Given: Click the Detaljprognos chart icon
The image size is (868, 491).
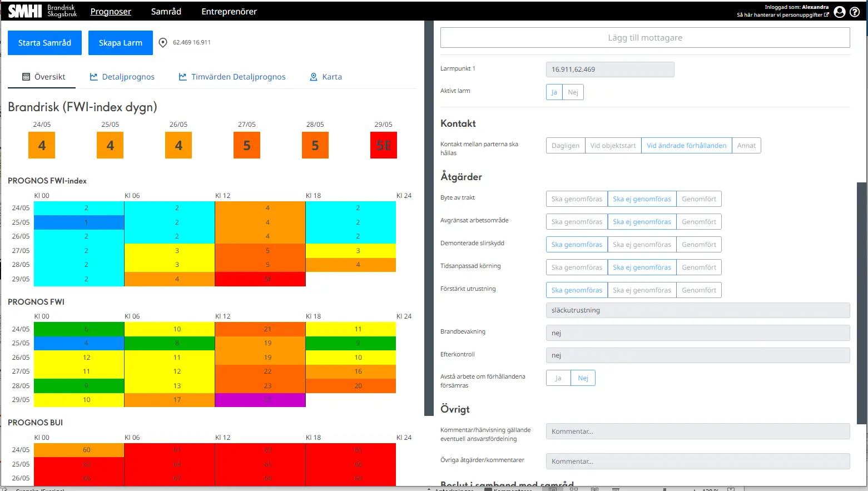Looking at the screenshot, I should 94,77.
